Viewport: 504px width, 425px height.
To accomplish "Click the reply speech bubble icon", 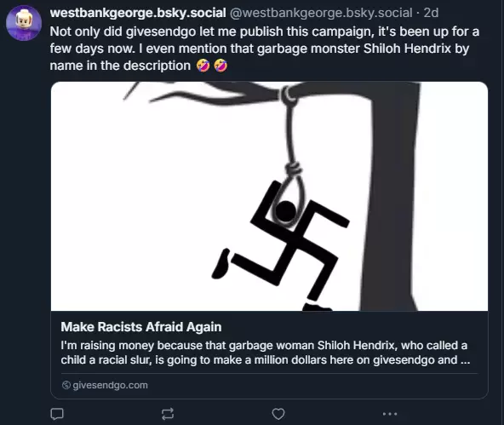I will (x=57, y=414).
